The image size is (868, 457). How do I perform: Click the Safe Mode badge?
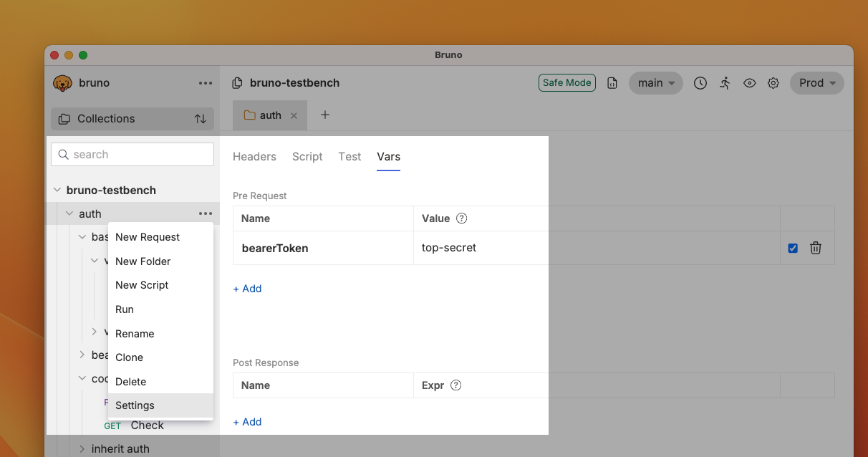coord(566,82)
